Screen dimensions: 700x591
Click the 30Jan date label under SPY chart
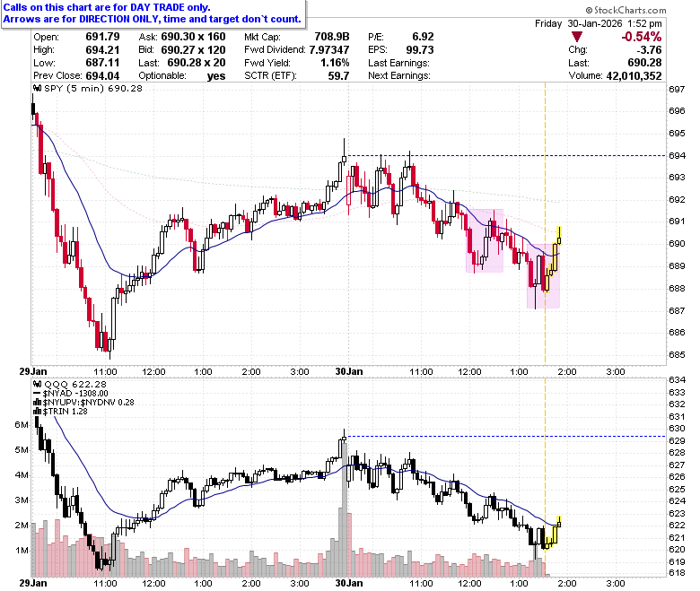349,371
